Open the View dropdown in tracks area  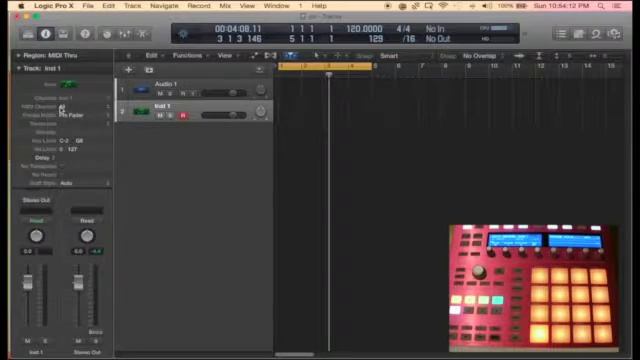227,56
